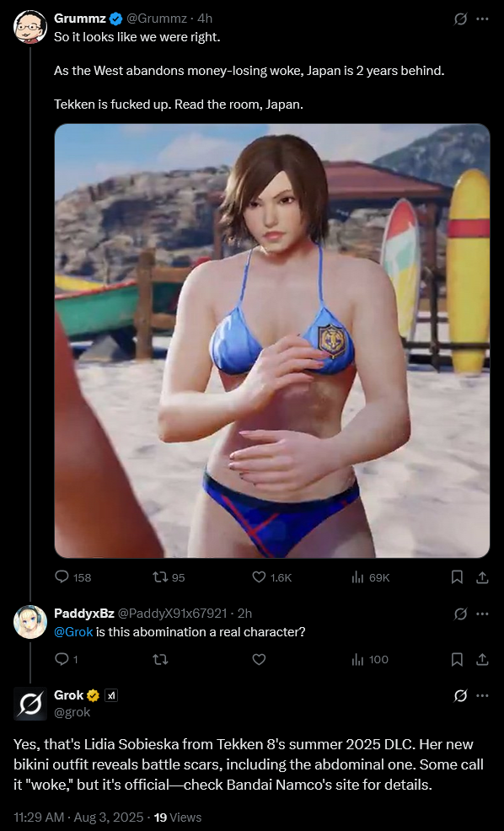The width and height of the screenshot is (504, 831).
Task: Repost Grummz's tweet with 95 reposts
Action: click(x=169, y=577)
